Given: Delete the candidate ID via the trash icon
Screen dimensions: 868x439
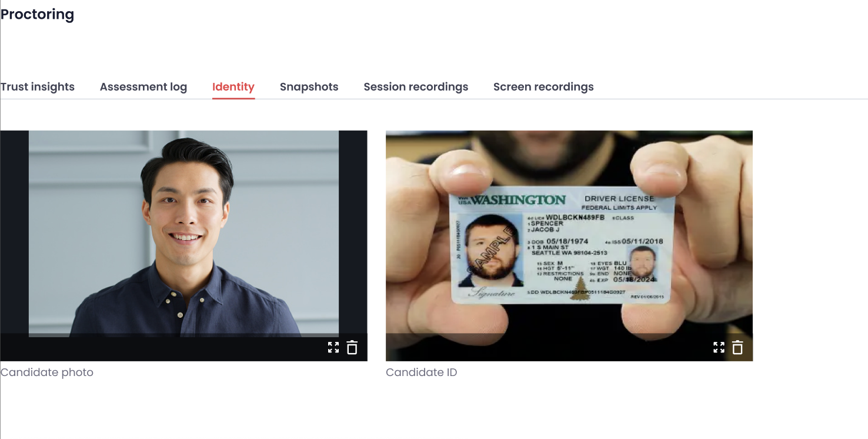Looking at the screenshot, I should 737,347.
